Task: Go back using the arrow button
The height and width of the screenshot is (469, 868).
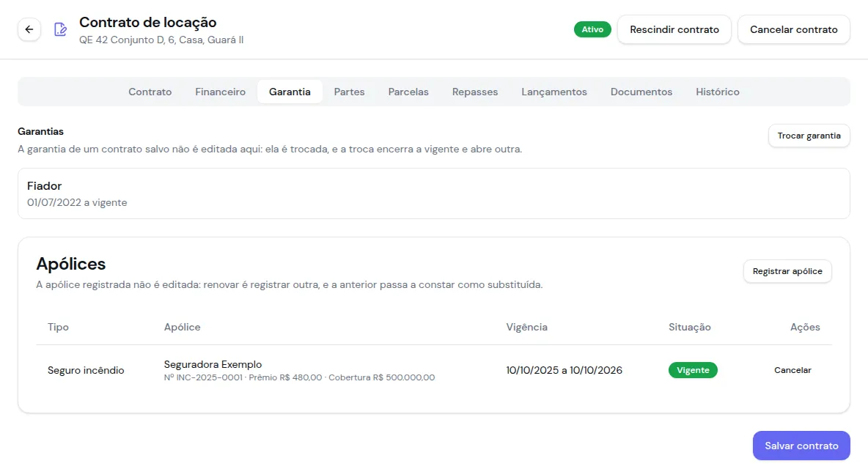Action: (x=29, y=29)
